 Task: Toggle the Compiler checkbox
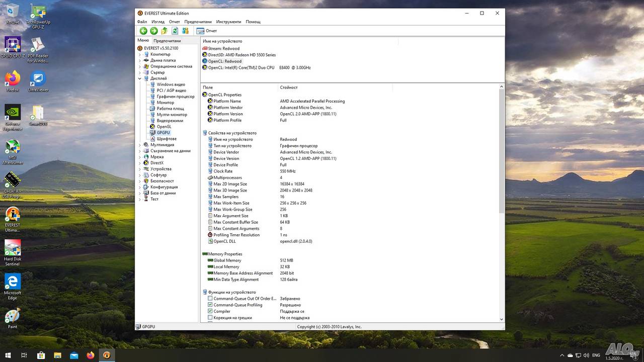tap(210, 311)
